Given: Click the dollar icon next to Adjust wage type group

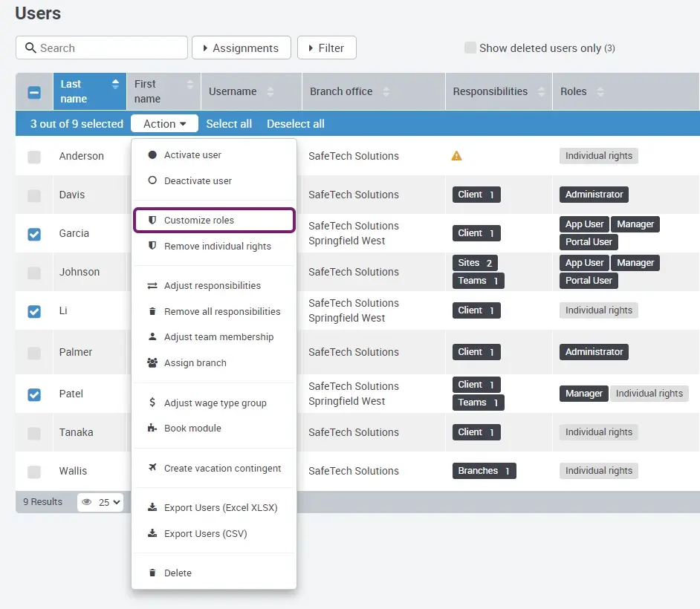Looking at the screenshot, I should coord(151,403).
